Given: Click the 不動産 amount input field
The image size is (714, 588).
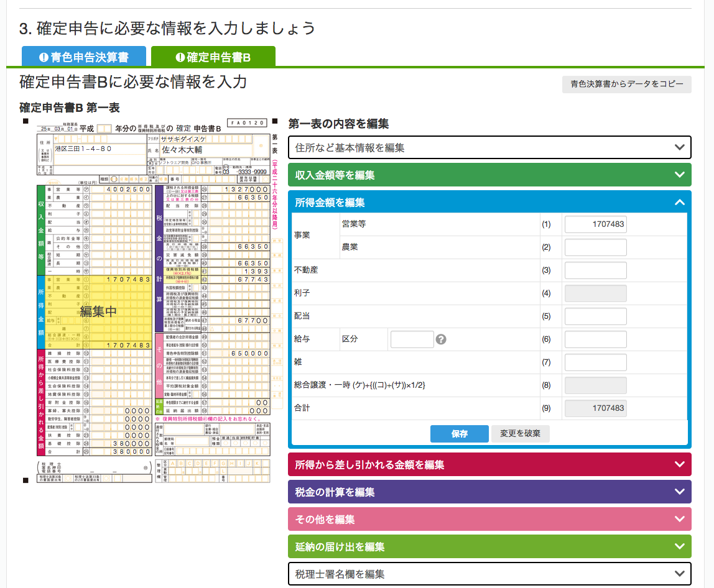Looking at the screenshot, I should tap(595, 270).
